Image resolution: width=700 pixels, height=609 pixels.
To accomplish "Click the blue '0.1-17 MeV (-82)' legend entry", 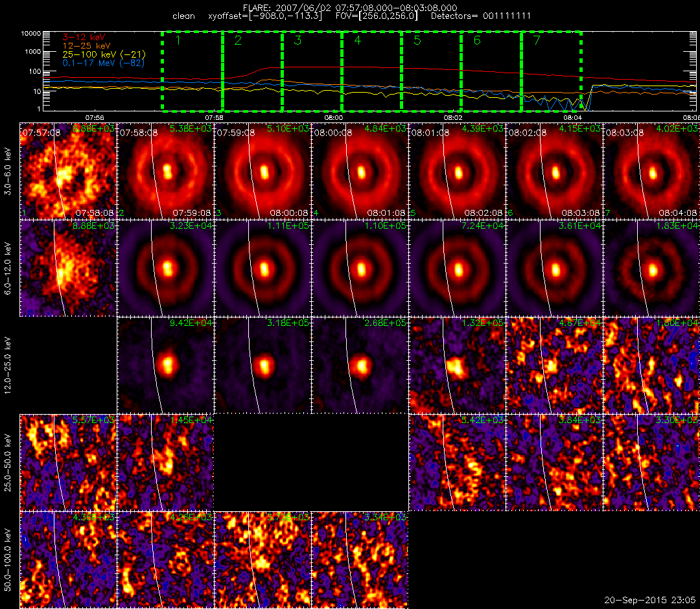I will pos(104,63).
